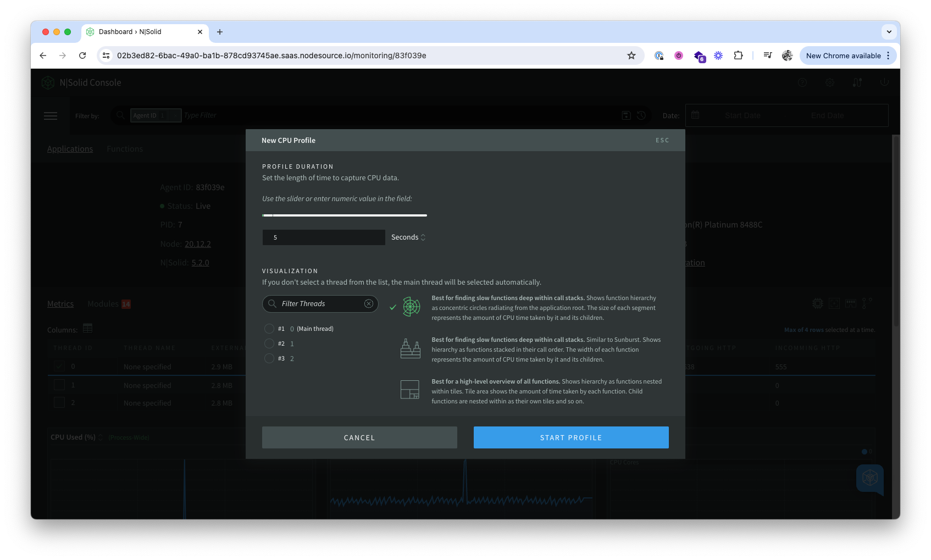Click the Start Date field
Image resolution: width=931 pixels, height=560 pixels.
coord(742,115)
